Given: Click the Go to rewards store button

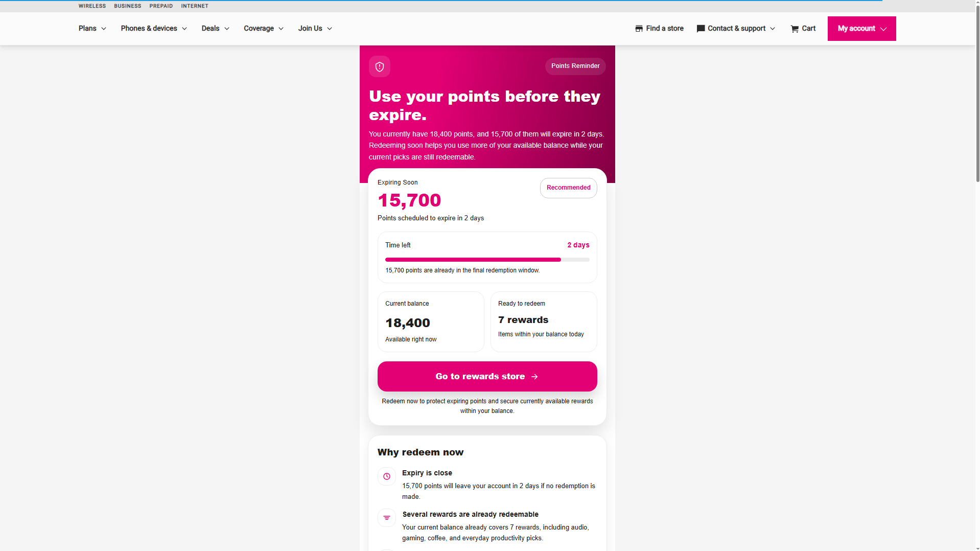Looking at the screenshot, I should tap(487, 377).
